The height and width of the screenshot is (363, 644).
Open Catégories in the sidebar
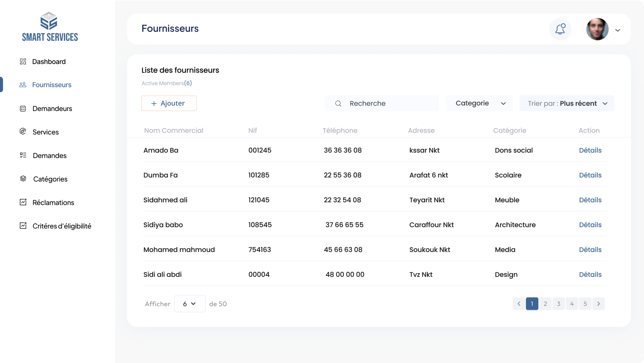50,179
